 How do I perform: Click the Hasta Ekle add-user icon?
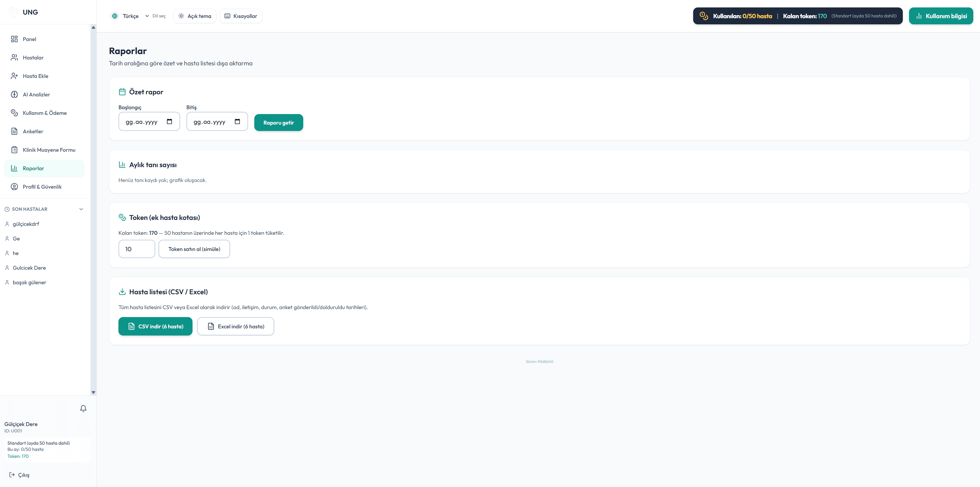click(x=14, y=76)
